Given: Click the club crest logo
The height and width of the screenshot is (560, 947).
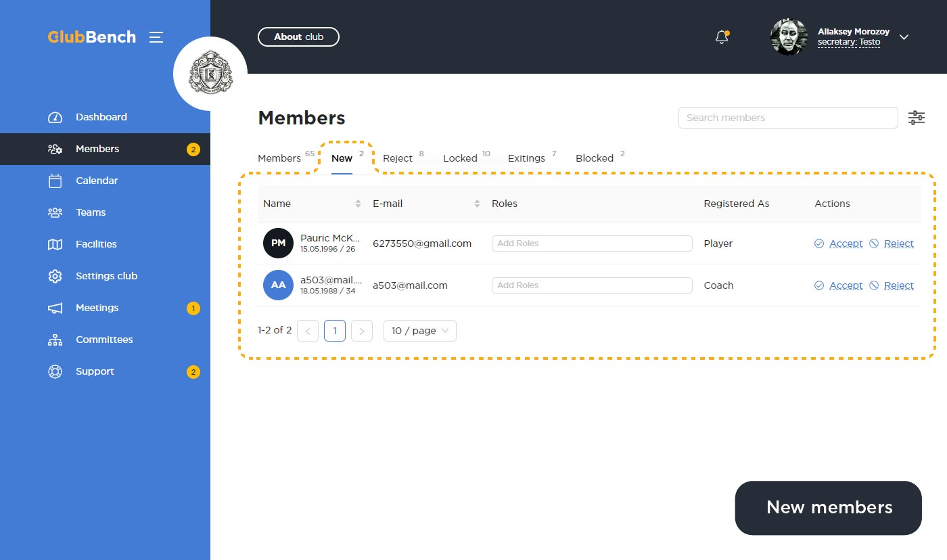Looking at the screenshot, I should 210,74.
